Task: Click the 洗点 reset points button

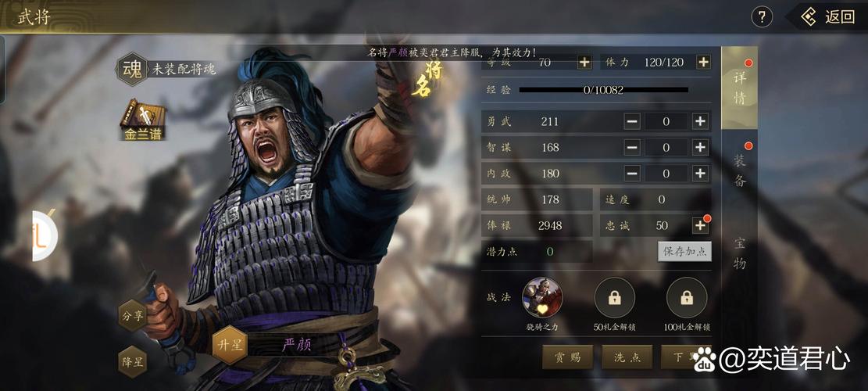Action: (x=627, y=357)
